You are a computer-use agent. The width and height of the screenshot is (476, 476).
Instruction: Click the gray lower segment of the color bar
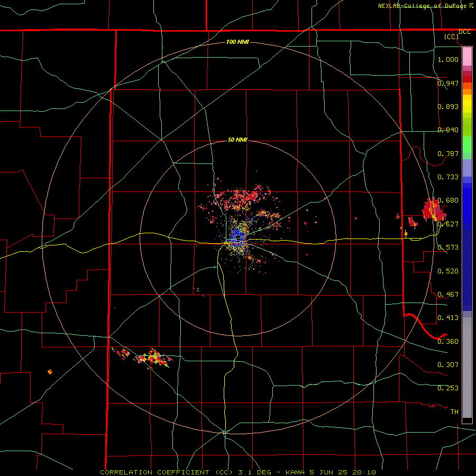pyautogui.click(x=467, y=368)
